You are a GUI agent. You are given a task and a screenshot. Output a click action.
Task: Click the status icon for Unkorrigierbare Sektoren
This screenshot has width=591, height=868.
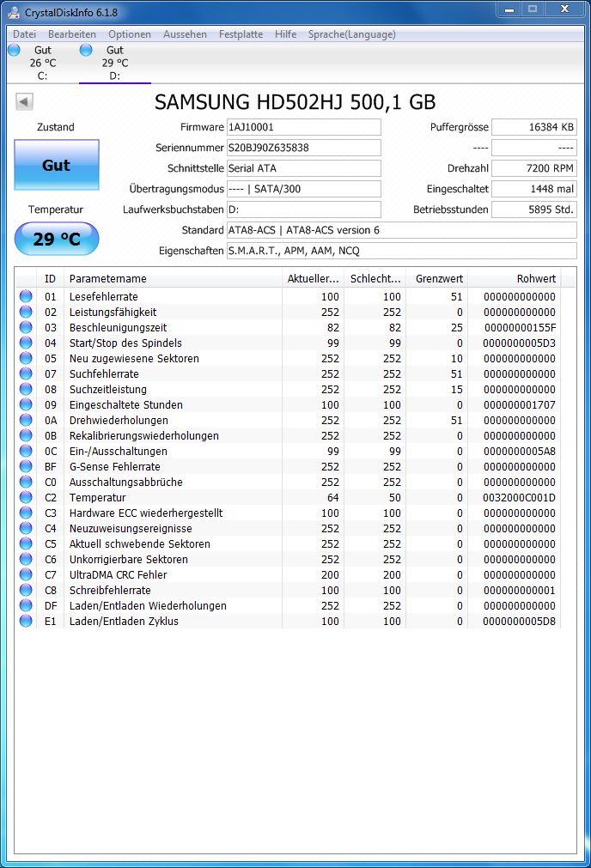[x=26, y=559]
